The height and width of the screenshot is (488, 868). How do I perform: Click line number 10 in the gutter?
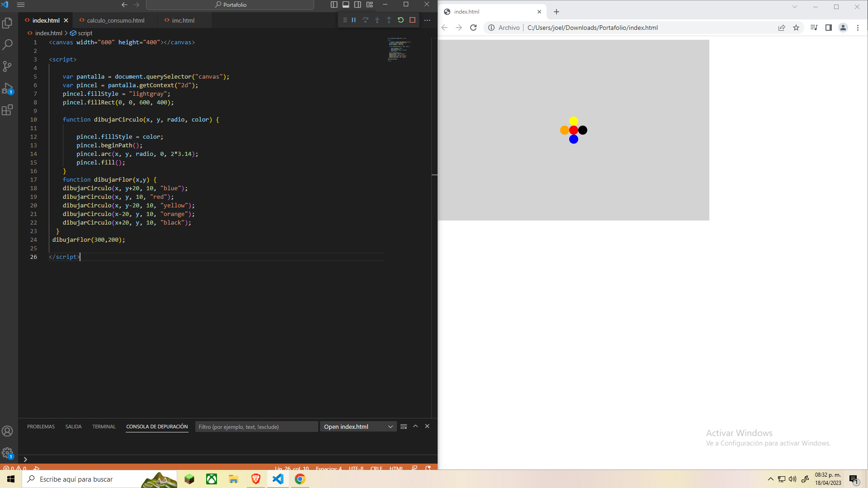pos(33,120)
